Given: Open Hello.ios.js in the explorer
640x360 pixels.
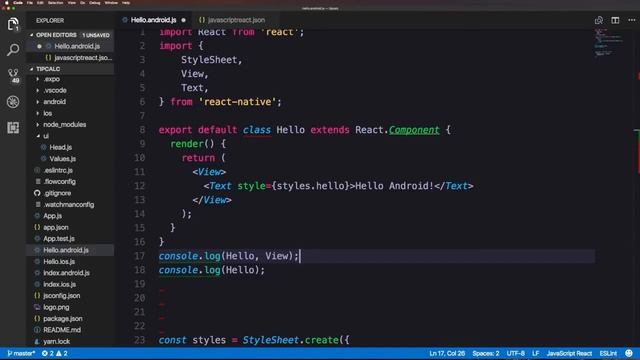Looking at the screenshot, I should pos(59,262).
